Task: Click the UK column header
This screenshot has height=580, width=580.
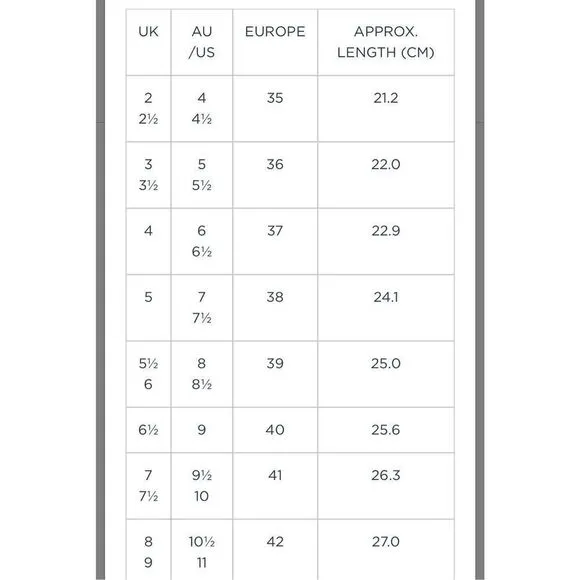Action: pos(148,32)
